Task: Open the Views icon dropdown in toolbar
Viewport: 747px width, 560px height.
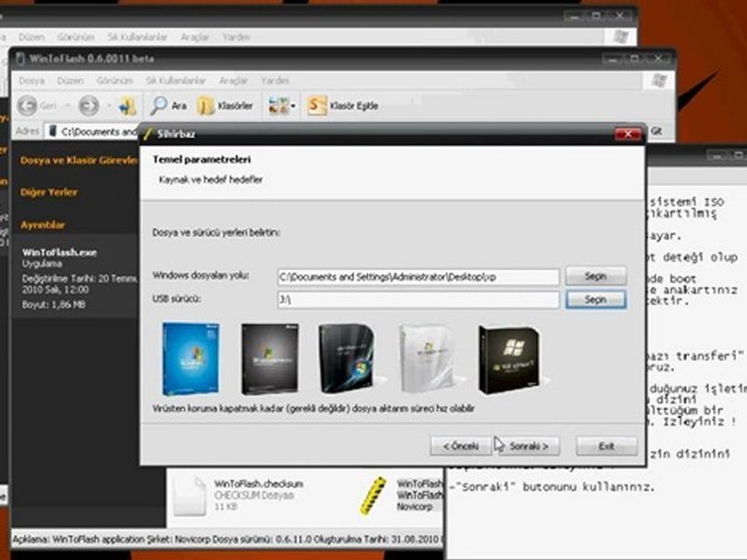Action: point(282,106)
